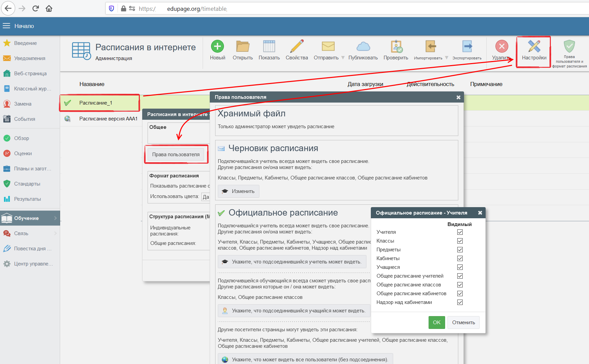Open the Импортировать dropdown arrow
Viewport: 589px width, 364px height.
(446, 58)
